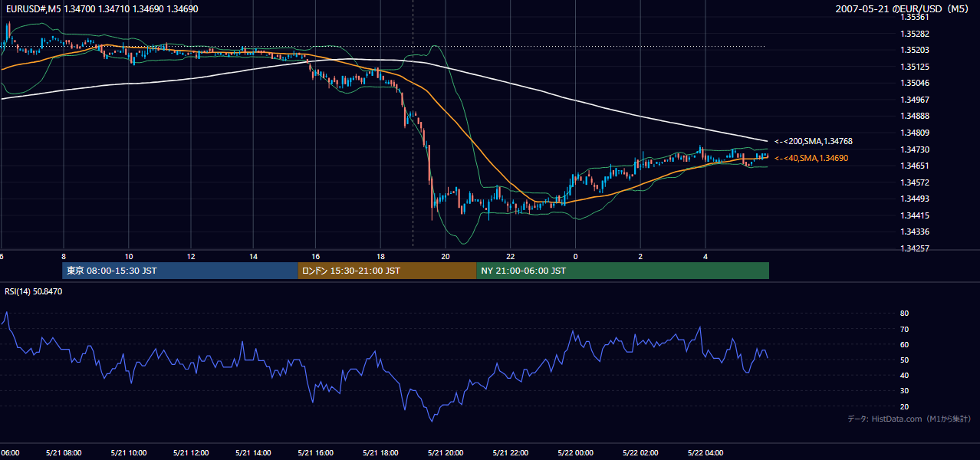Click hour tick 20 under price chart
The image size is (980, 460).
click(444, 256)
